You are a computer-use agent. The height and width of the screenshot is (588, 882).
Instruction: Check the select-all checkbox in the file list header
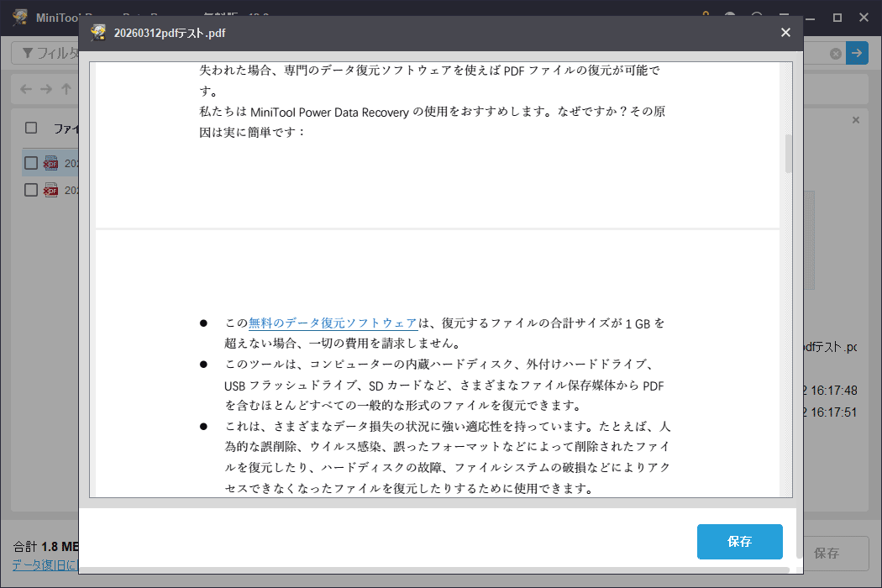[30, 128]
